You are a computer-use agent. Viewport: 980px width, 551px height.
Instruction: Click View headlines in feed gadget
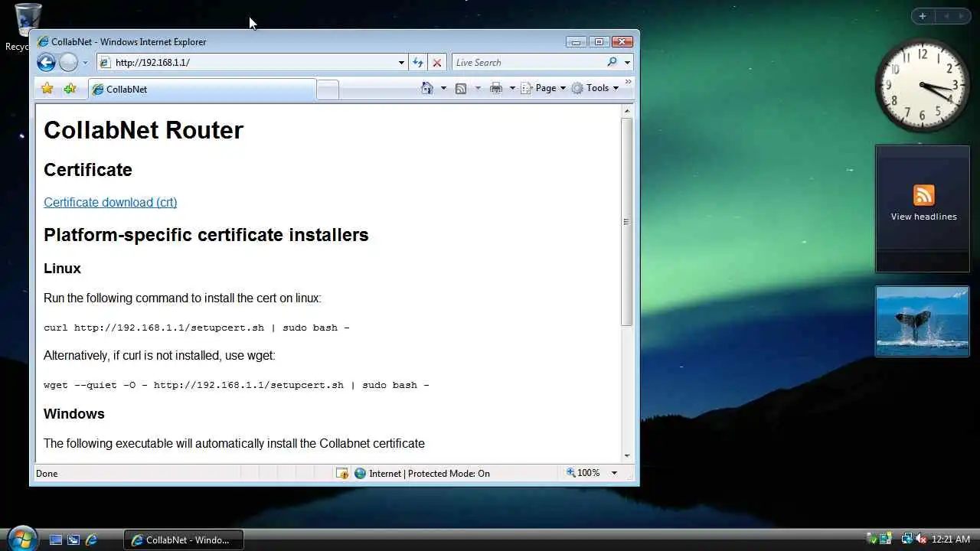click(x=923, y=217)
